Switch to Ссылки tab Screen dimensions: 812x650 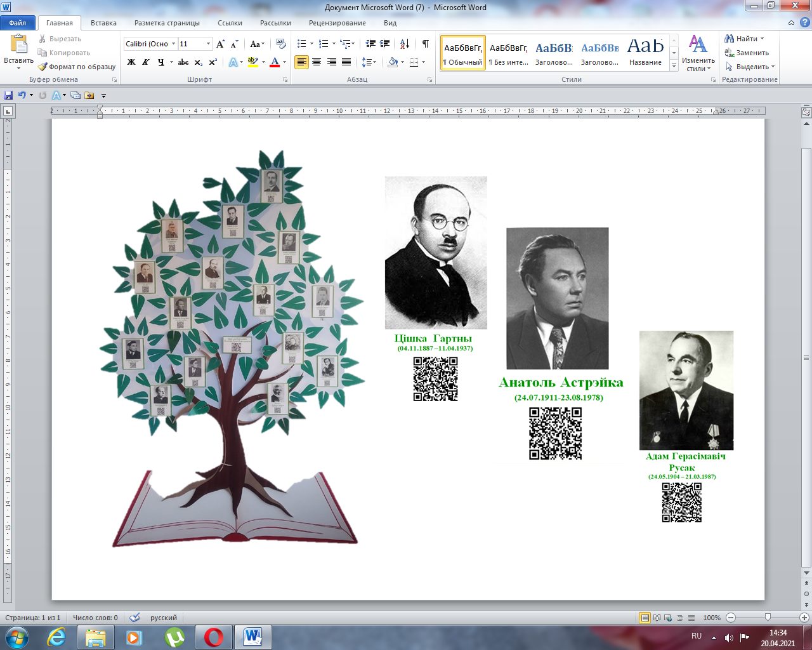tap(230, 23)
